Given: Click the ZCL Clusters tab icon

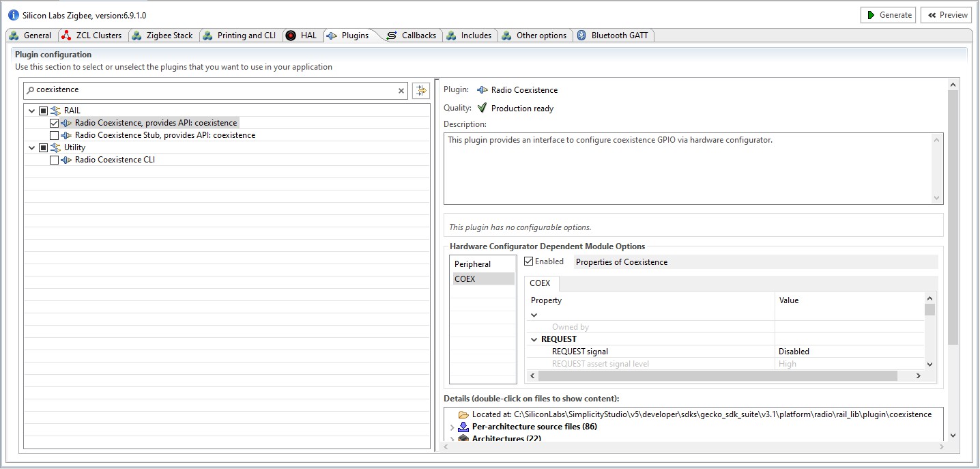Looking at the screenshot, I should coord(66,35).
